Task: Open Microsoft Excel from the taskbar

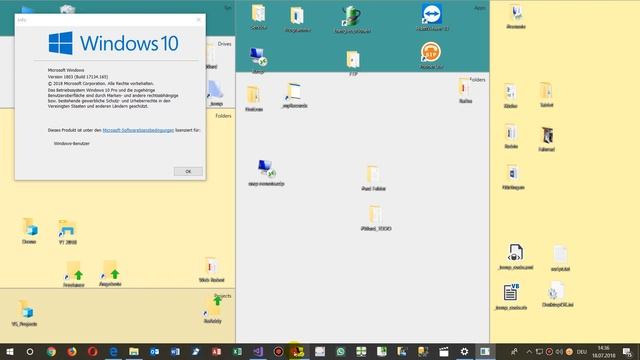Action: (237, 351)
